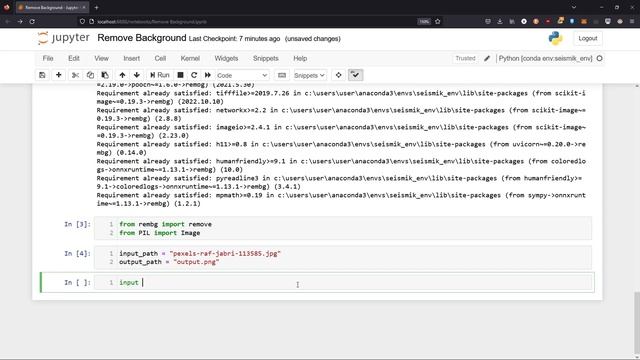Interrupt the kernel with the stop icon
640x360 pixels.
click(180, 75)
